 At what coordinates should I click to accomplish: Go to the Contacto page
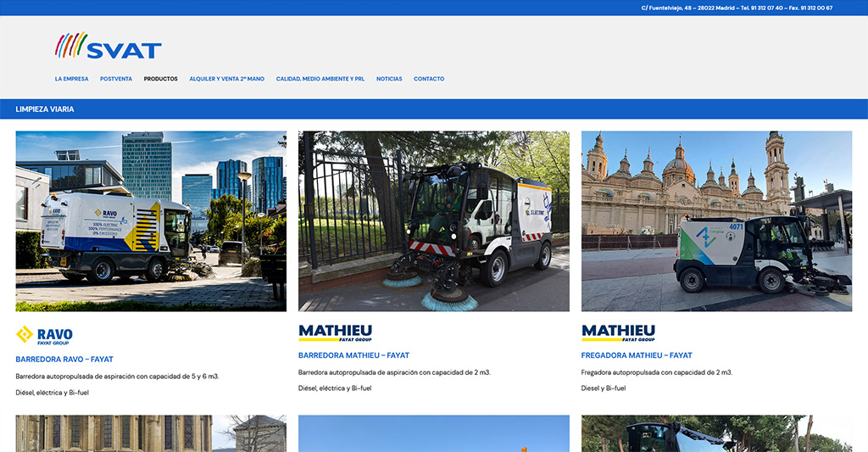pos(429,79)
